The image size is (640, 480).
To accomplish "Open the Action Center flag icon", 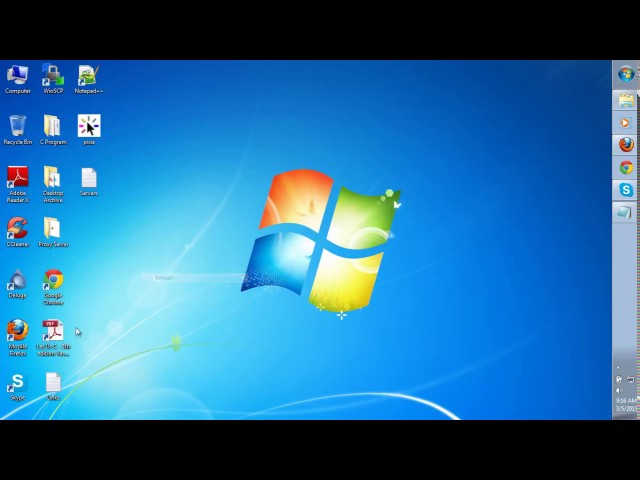I will (x=619, y=379).
